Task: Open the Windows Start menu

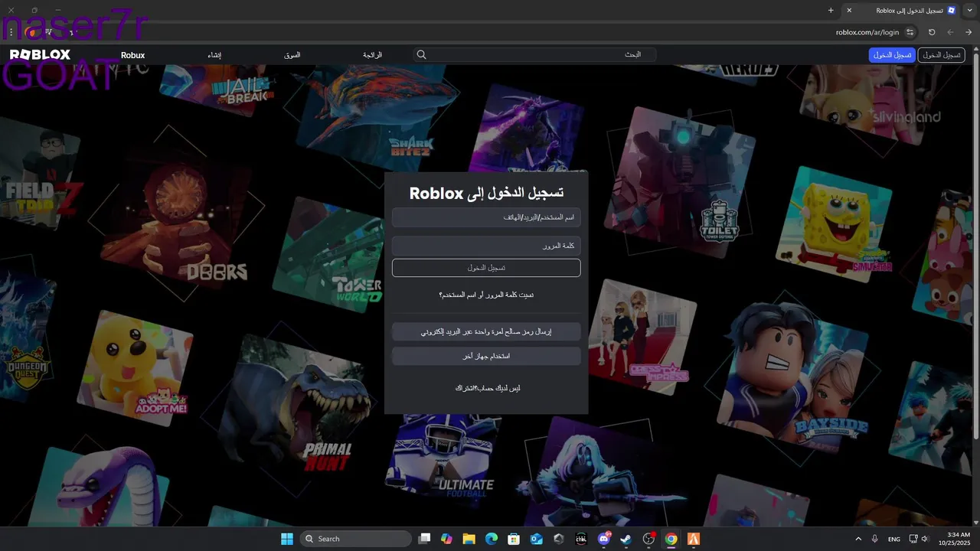Action: pyautogui.click(x=287, y=539)
